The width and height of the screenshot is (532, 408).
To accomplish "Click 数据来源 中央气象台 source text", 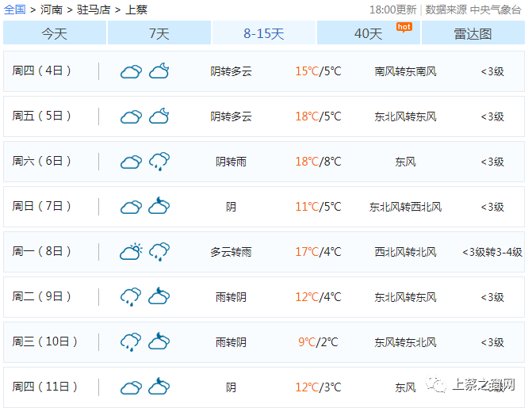I will point(473,10).
